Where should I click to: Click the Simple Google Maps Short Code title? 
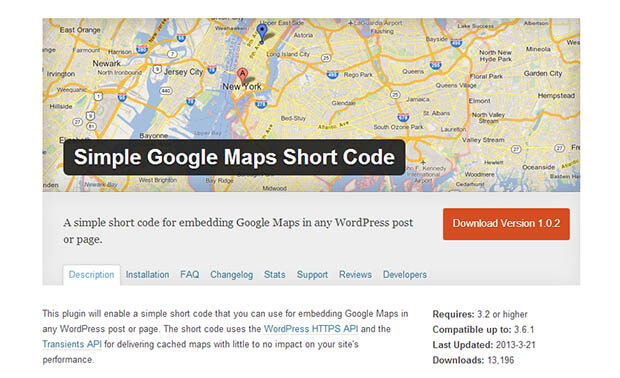click(234, 157)
